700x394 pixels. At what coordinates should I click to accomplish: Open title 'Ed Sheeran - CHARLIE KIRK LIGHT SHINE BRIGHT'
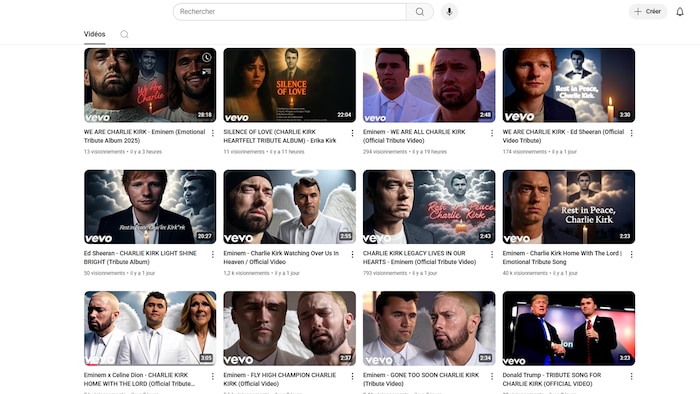pyautogui.click(x=140, y=257)
